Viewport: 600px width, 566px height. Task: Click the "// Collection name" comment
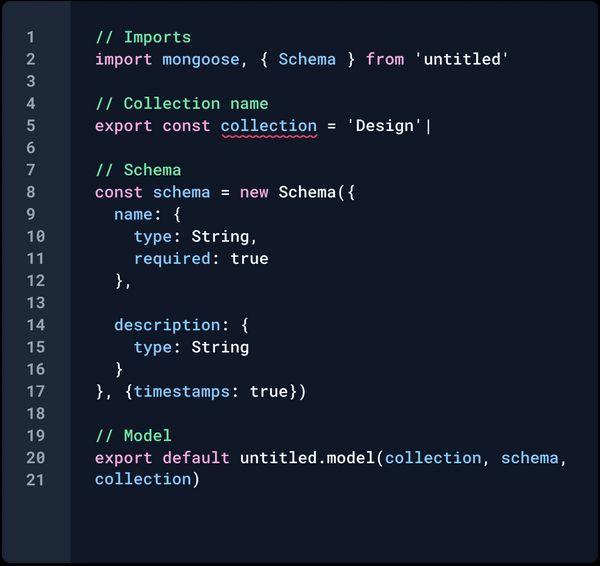tap(182, 104)
